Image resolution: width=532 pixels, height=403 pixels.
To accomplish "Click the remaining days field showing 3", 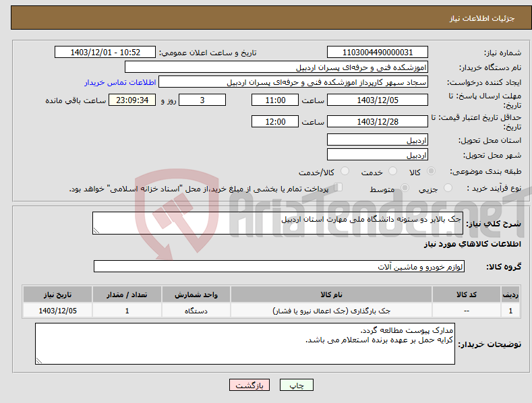I will coord(202,100).
